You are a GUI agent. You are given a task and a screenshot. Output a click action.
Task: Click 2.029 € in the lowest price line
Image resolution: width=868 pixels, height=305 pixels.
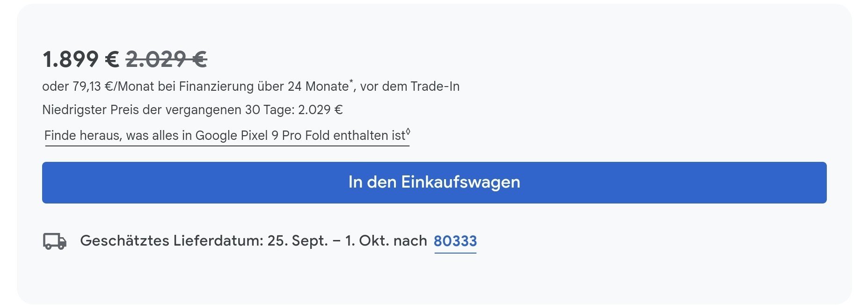point(321,110)
